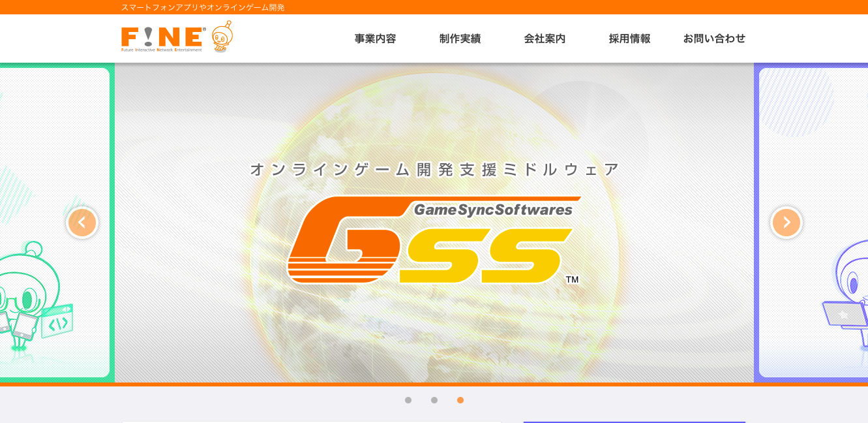Advance carousel with right arrow button
868x423 pixels.
[786, 223]
